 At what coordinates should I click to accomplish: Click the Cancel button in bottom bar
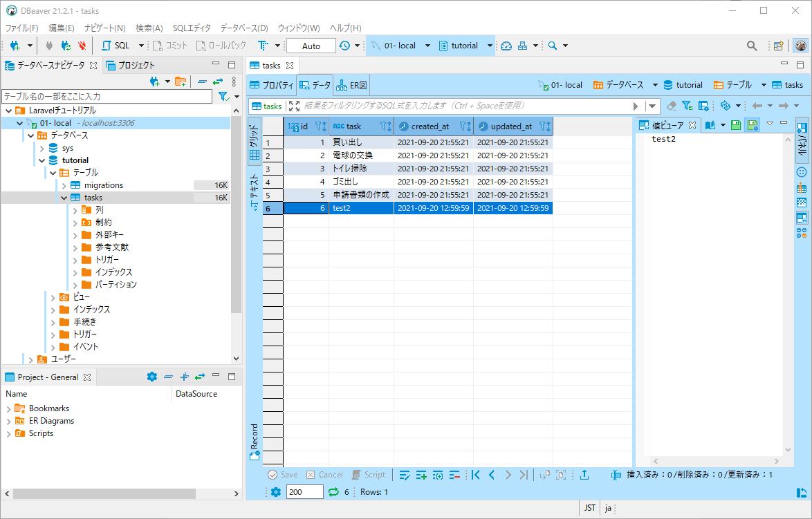(x=324, y=475)
